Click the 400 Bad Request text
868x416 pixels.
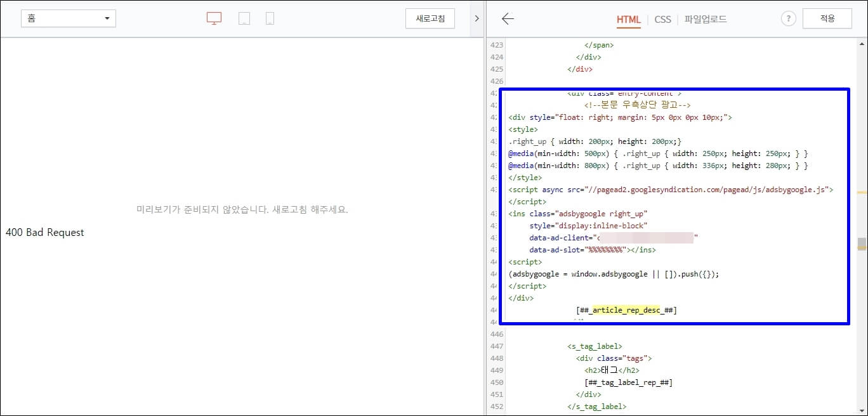point(45,233)
